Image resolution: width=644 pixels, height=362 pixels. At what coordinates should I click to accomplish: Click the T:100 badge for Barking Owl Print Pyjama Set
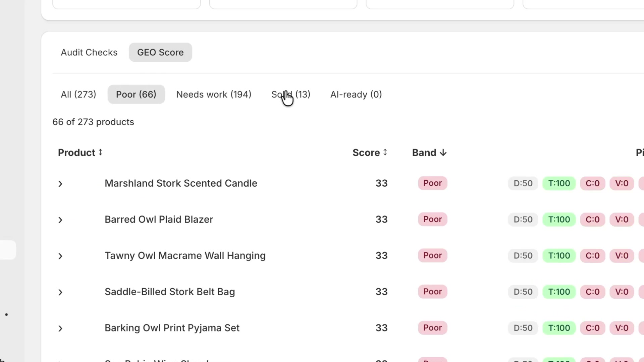[x=559, y=328]
